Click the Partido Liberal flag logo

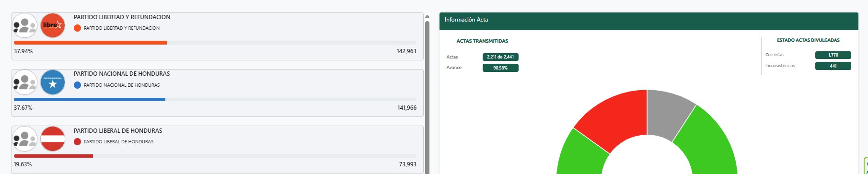point(53,139)
